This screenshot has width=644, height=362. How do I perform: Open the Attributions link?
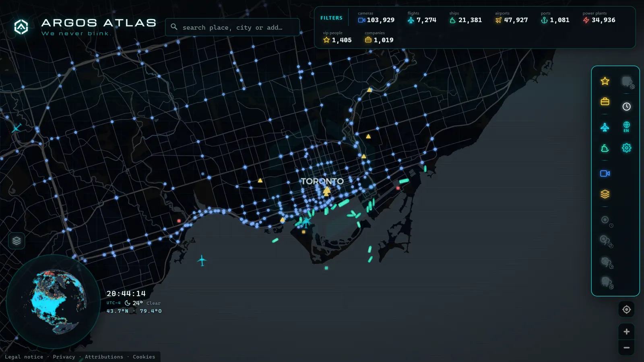point(104,357)
